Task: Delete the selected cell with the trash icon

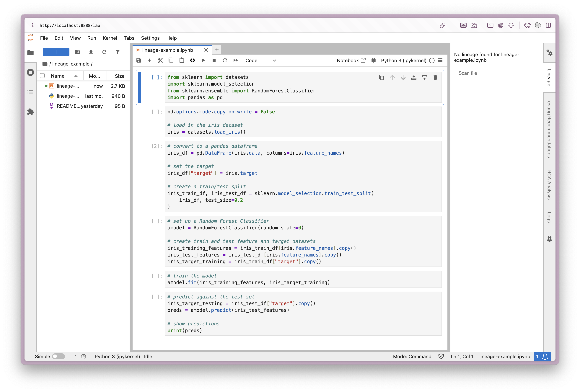Action: 435,78
